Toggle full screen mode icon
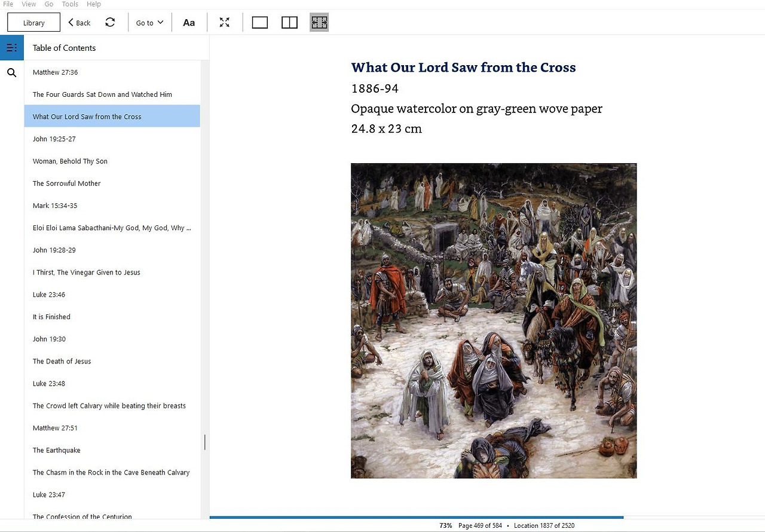Screen dimensions: 765x532 click(x=224, y=23)
